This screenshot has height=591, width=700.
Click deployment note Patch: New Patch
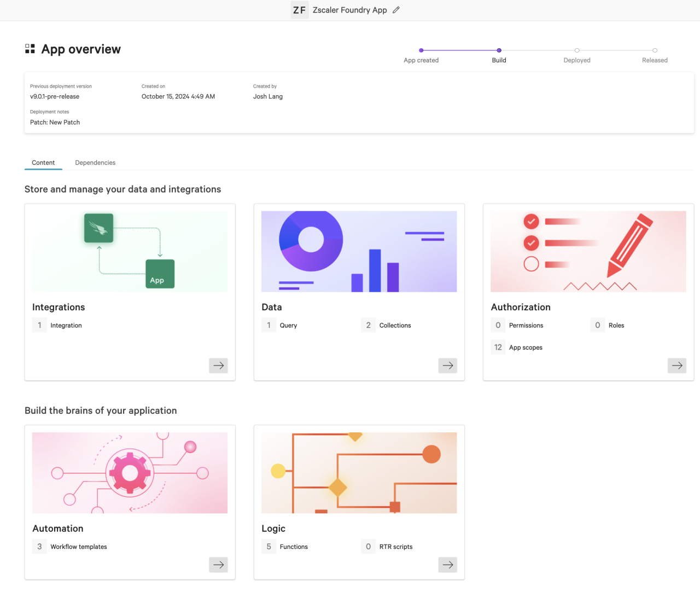tap(55, 122)
